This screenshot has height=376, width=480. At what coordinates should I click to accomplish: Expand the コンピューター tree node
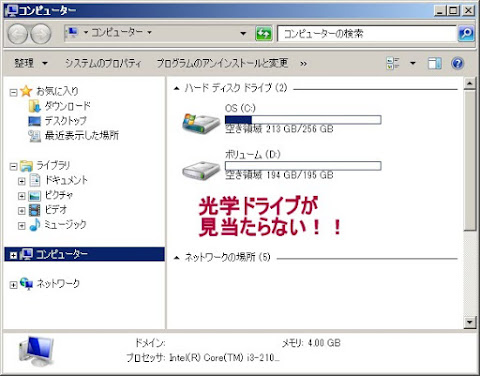coord(13,255)
